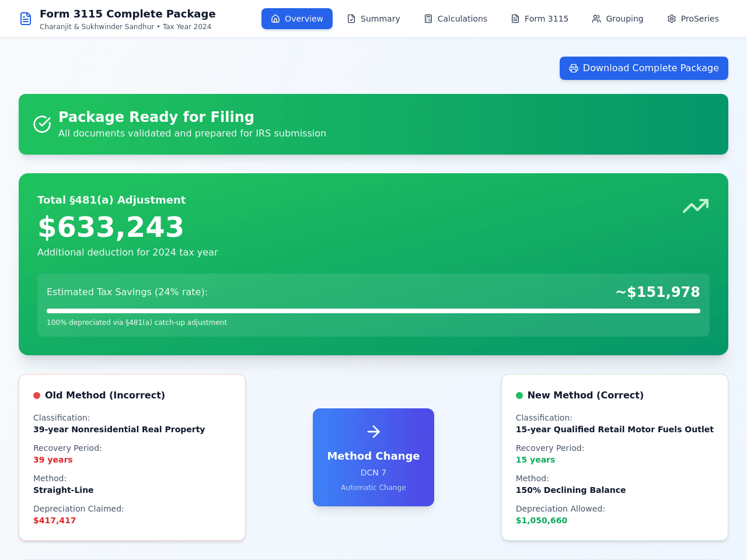
Task: Click the New Method (Correct) card
Action: click(615, 457)
